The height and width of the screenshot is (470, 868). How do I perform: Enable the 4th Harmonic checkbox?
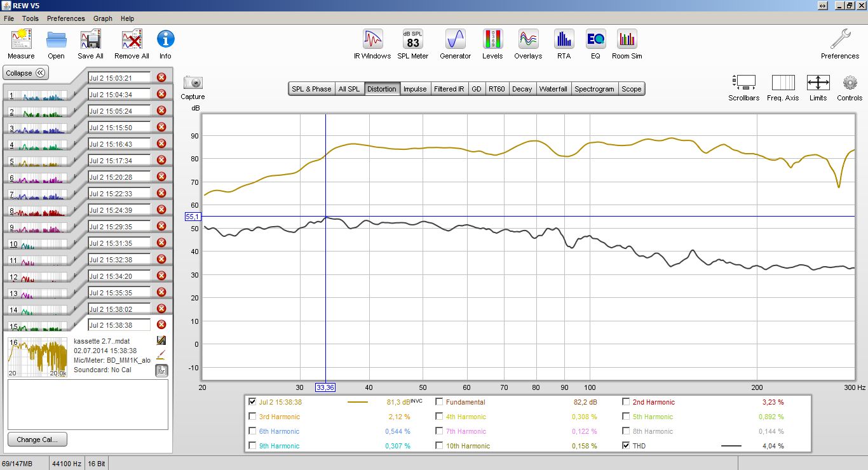440,417
